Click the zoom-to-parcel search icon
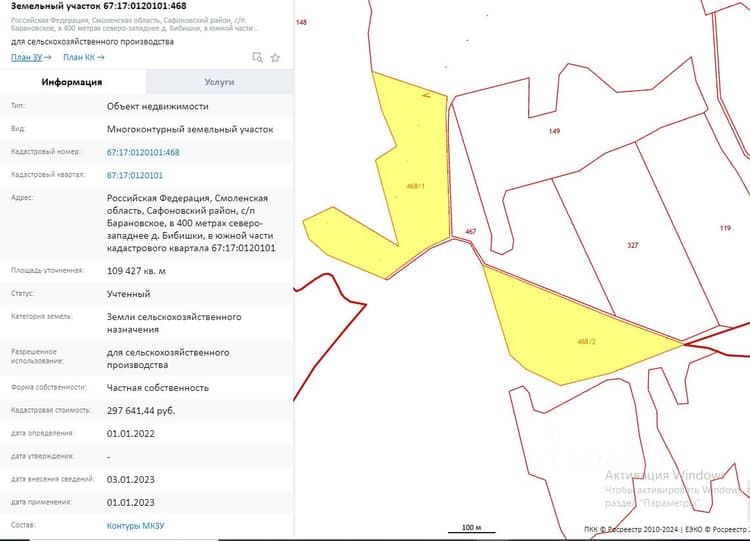Viewport: 750px width, 541px height. click(257, 57)
